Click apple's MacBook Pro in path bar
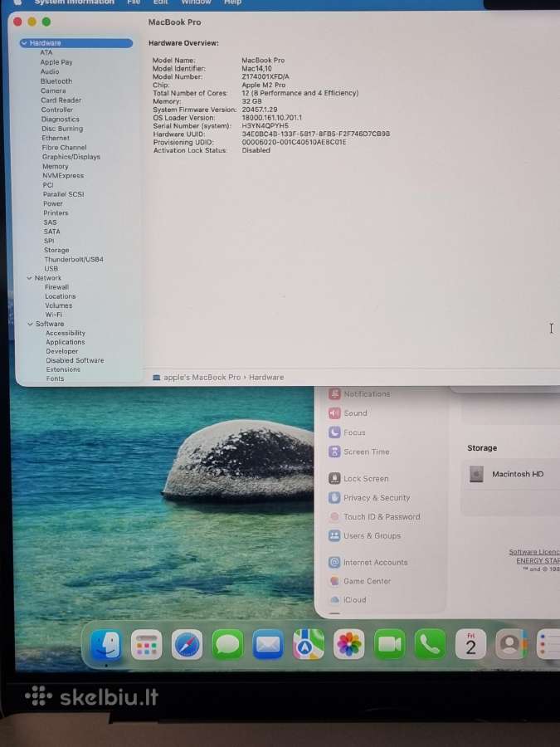The image size is (560, 747). click(x=202, y=378)
